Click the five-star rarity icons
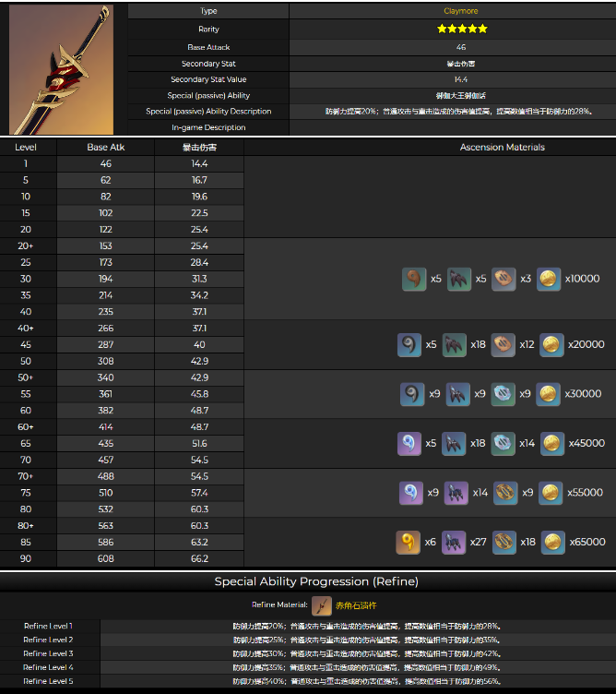616x694 pixels. click(x=461, y=29)
